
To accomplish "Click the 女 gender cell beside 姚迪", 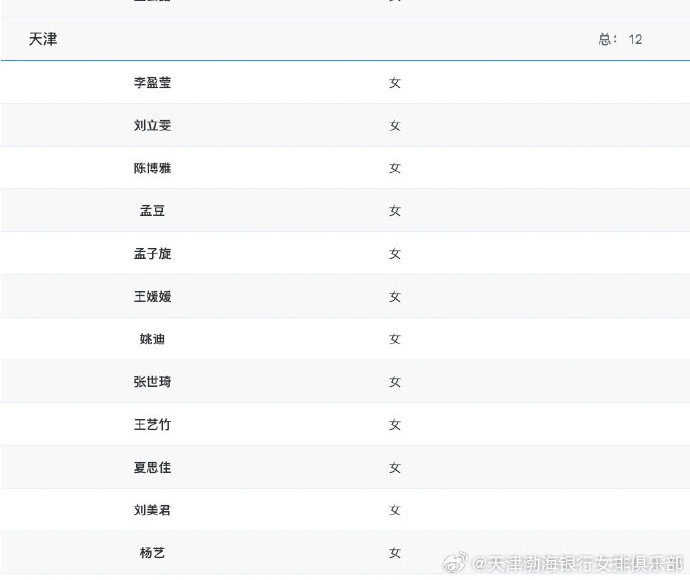I will pyautogui.click(x=395, y=339).
